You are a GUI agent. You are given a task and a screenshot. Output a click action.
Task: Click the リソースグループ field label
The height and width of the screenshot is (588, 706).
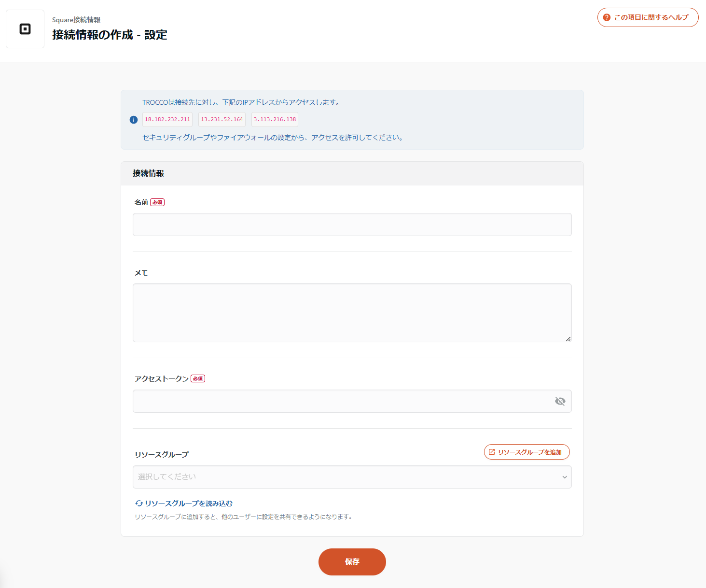(162, 454)
